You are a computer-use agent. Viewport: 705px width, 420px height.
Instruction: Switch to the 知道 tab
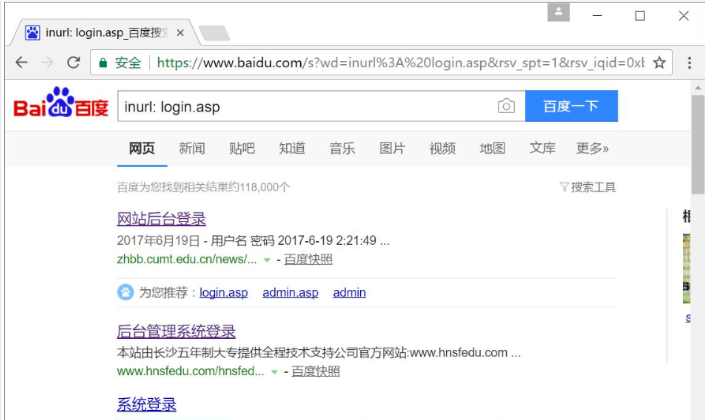tap(292, 148)
